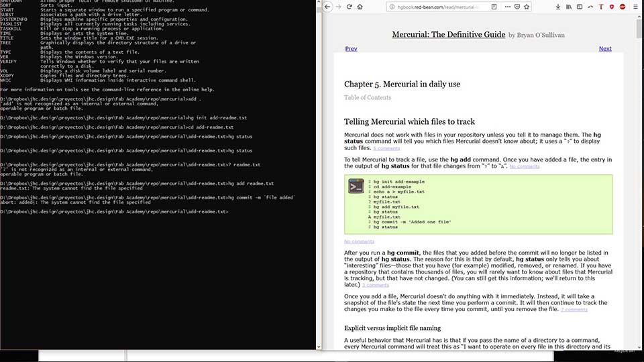Click the terminal icon in the code example
644x362 pixels.
tap(356, 186)
